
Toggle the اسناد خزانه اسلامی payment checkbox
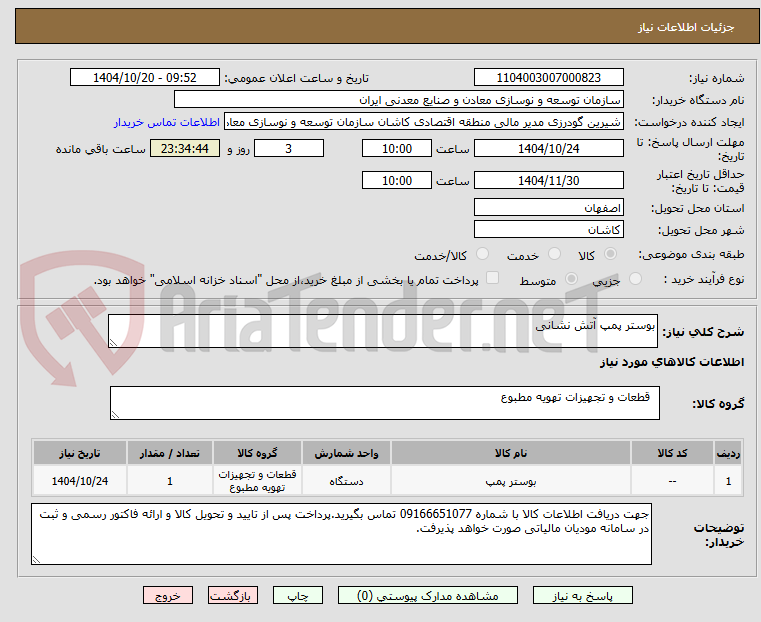[492, 278]
